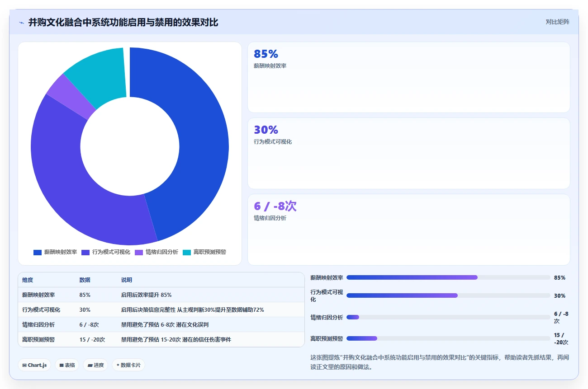The height and width of the screenshot is (389, 588).
Task: Select the 6 / -8次 card value
Action: [x=275, y=206]
